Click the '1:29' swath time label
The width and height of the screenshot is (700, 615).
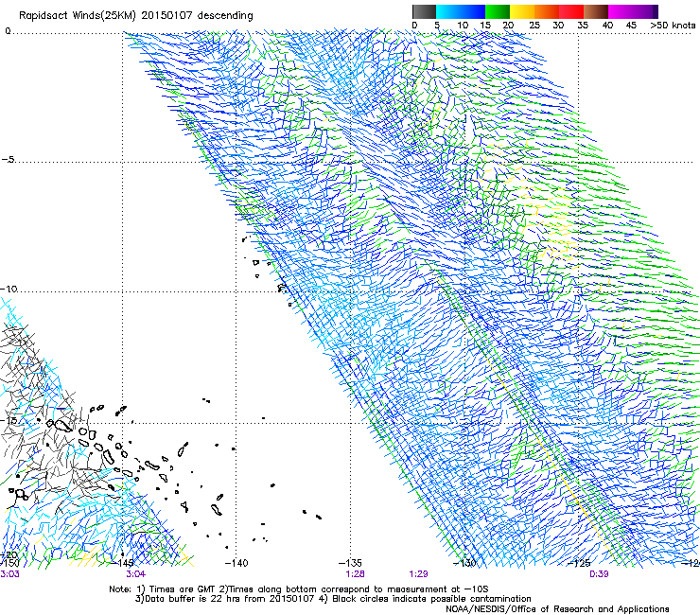(418, 574)
